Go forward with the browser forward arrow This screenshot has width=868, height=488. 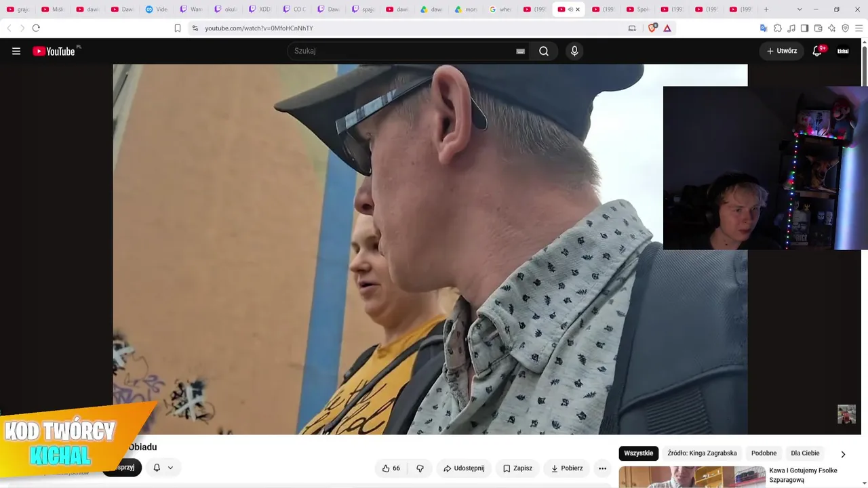point(22,28)
